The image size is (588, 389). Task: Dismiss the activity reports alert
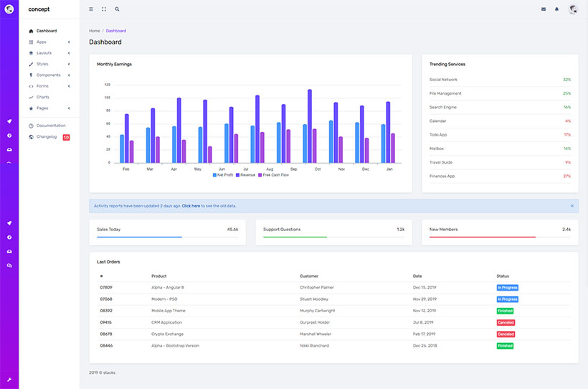coord(572,206)
